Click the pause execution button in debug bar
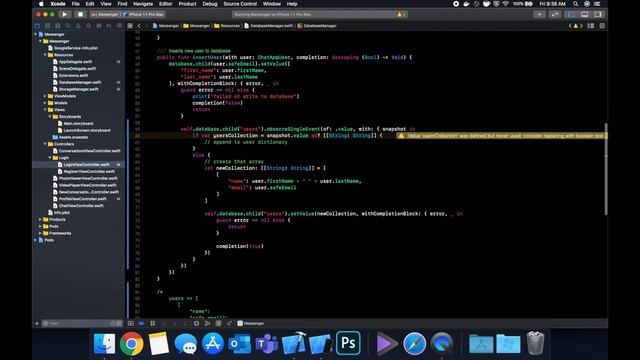The height and width of the screenshot is (360, 640). coord(153,323)
